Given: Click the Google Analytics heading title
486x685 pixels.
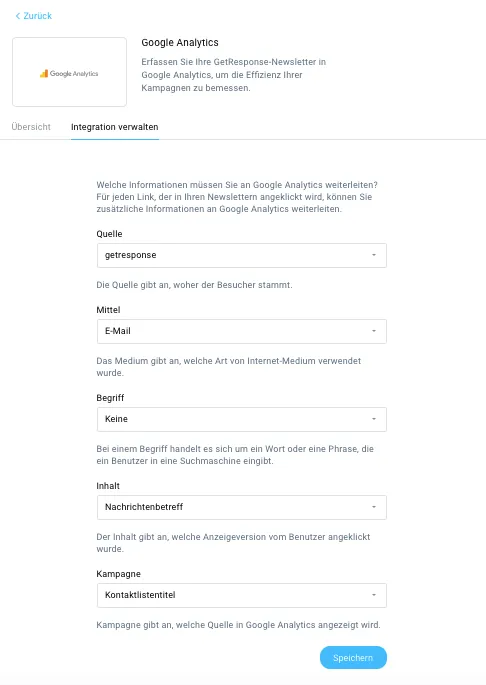Looking at the screenshot, I should point(180,43).
